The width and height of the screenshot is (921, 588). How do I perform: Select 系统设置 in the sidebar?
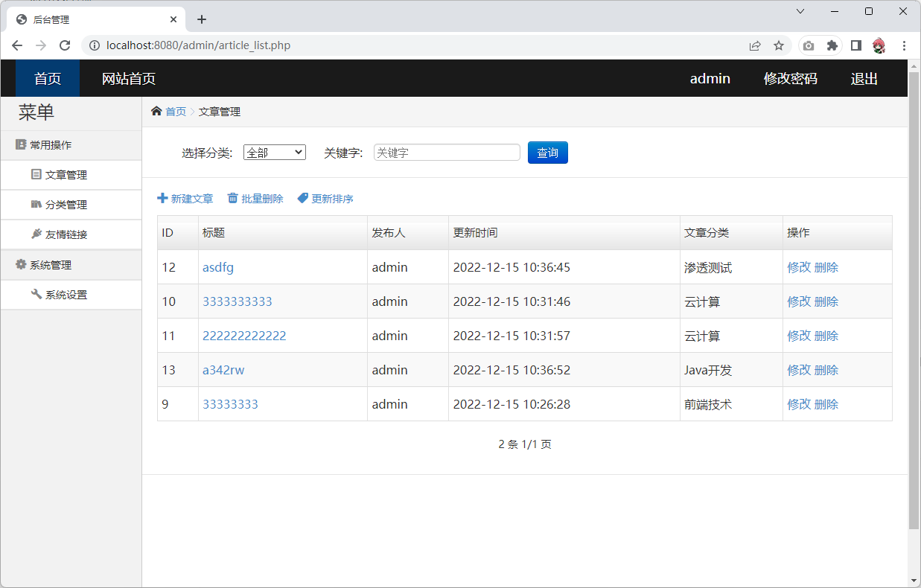point(66,295)
